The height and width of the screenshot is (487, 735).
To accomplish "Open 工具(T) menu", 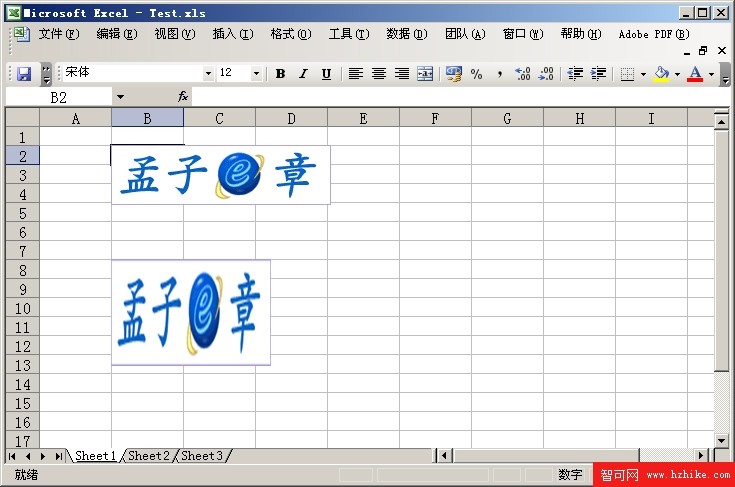I will pos(349,34).
